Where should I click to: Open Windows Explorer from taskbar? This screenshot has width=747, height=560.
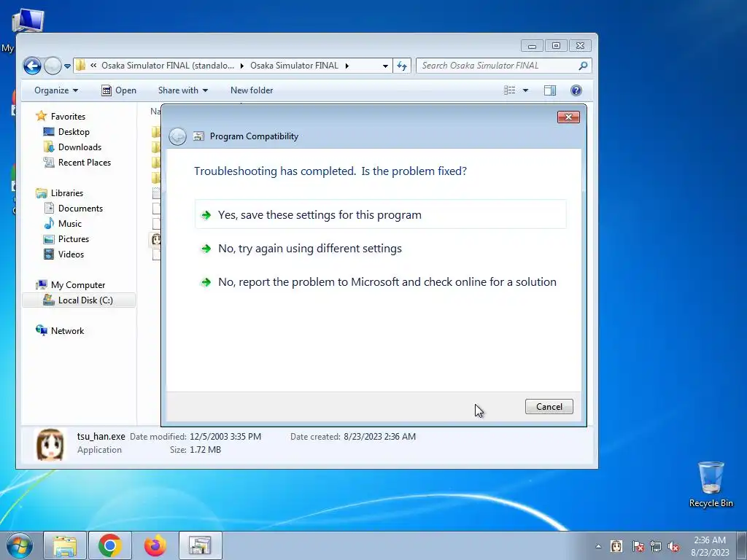(x=65, y=545)
